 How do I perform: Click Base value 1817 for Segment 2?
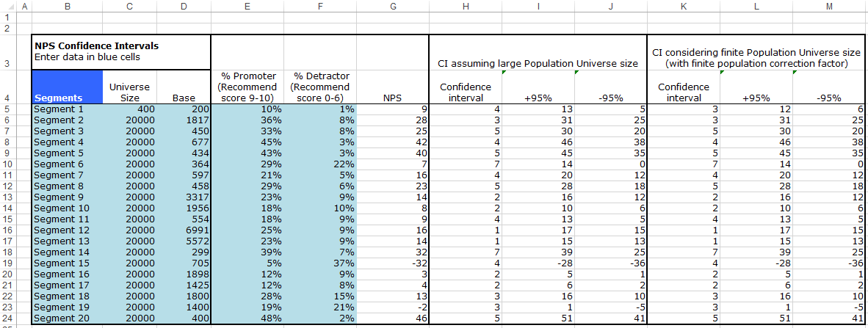click(184, 120)
